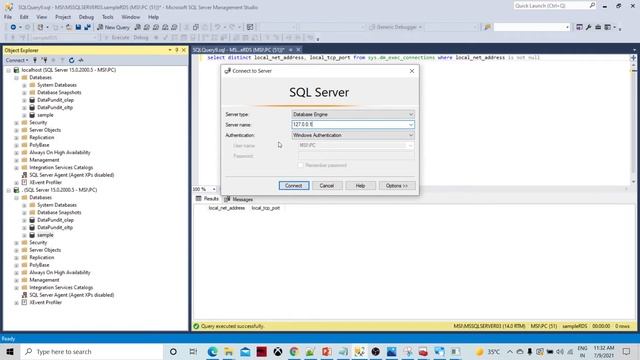Open the Window menu
Image resolution: width=640 pixels, height=360 pixels.
pyautogui.click(x=131, y=17)
